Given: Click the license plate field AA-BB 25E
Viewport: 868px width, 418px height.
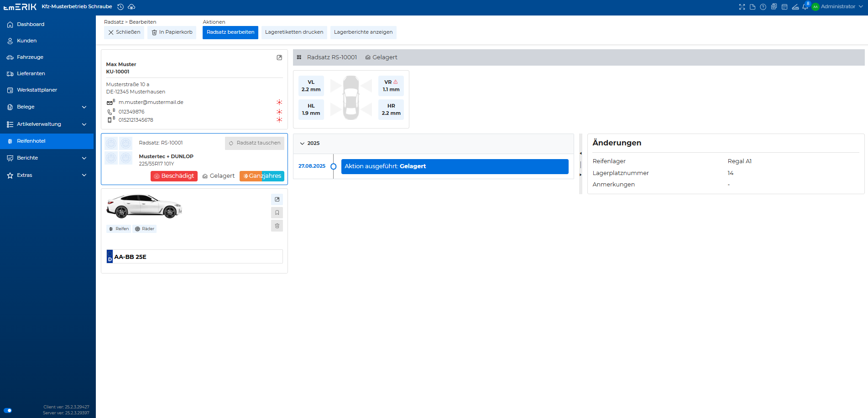Looking at the screenshot, I should [x=195, y=257].
